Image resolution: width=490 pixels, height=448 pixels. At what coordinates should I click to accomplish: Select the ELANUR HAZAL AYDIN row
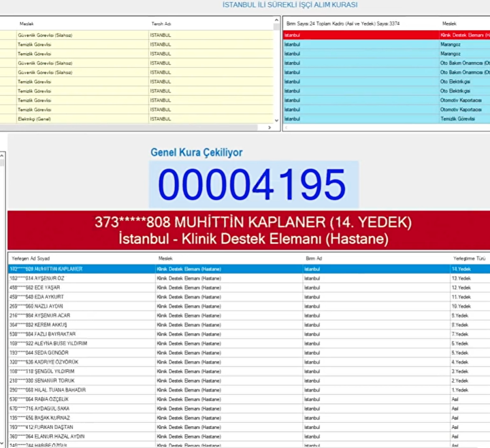tap(249, 436)
